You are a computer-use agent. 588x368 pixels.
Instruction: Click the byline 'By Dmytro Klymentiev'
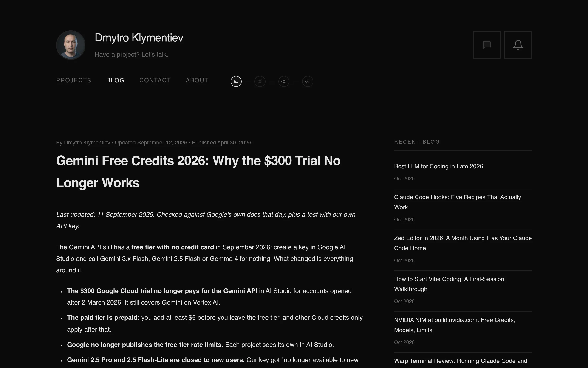point(83,143)
